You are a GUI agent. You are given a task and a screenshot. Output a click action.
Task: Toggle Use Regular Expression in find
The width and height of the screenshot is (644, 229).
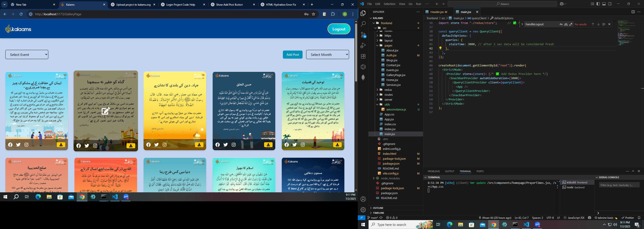571,24
